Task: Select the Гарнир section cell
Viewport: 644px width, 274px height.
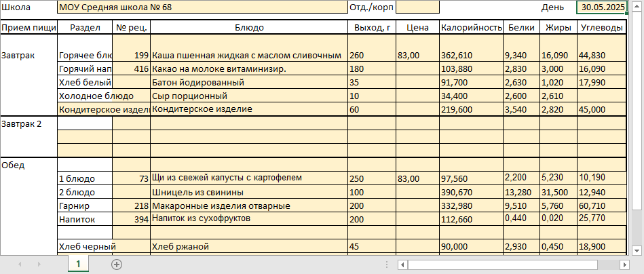Action: point(85,206)
